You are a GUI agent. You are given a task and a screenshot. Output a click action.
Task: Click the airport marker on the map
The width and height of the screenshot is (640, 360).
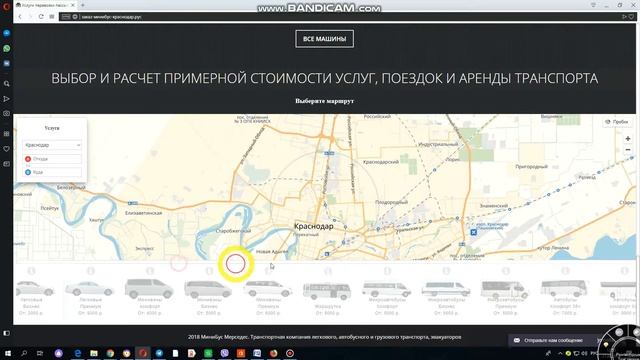click(473, 232)
